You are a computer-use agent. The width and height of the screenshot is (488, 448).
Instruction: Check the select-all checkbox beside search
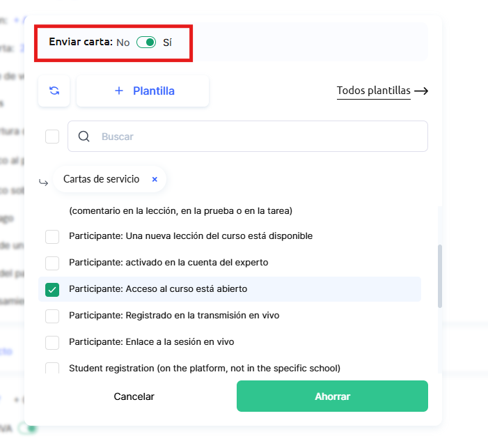[52, 137]
